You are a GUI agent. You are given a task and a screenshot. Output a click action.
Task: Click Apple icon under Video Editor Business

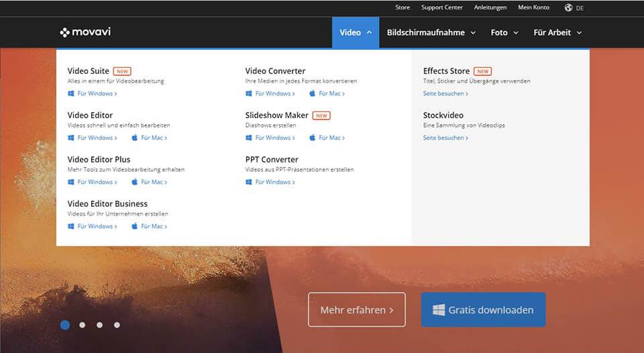(134, 226)
